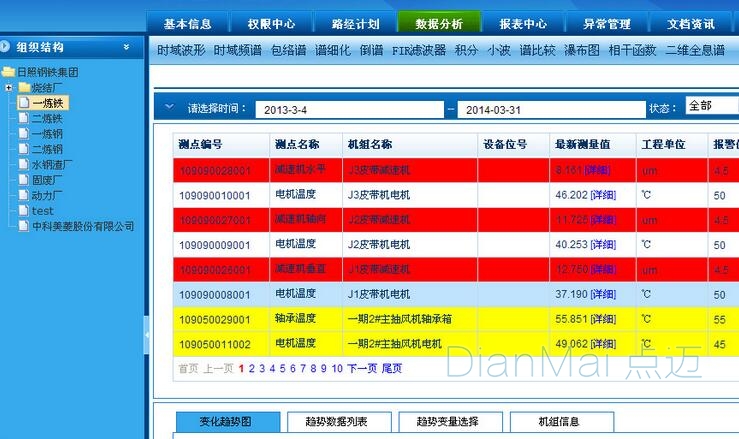739x439 pixels.
Task: Switch to the 趋势变量选择 tab
Action: [451, 422]
